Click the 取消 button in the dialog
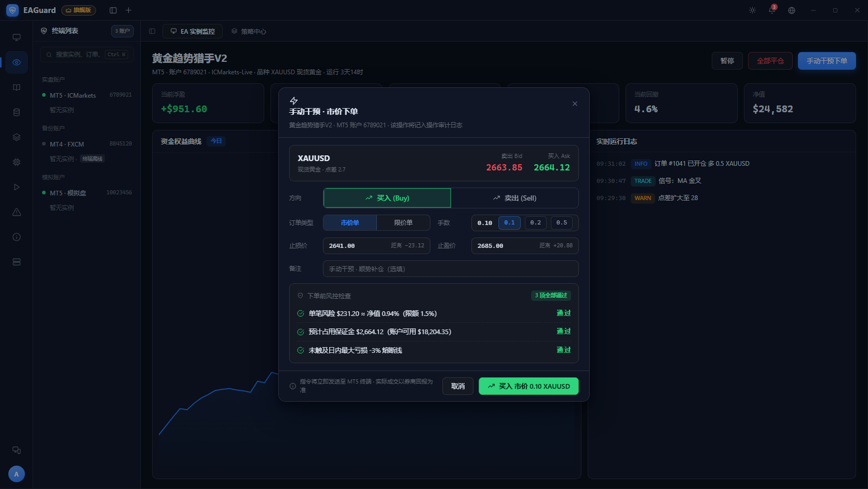Image resolution: width=868 pixels, height=489 pixels. [x=458, y=386]
